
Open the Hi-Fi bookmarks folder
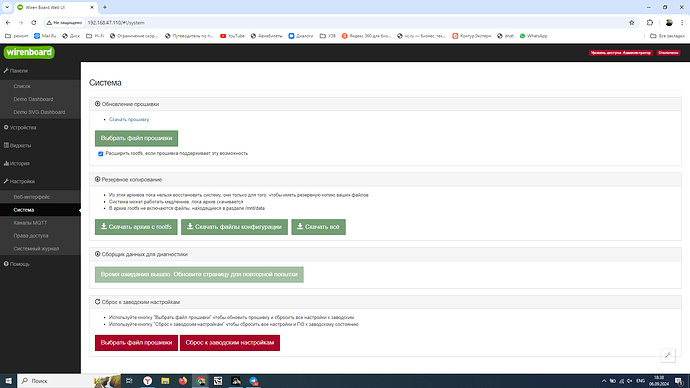click(x=95, y=36)
